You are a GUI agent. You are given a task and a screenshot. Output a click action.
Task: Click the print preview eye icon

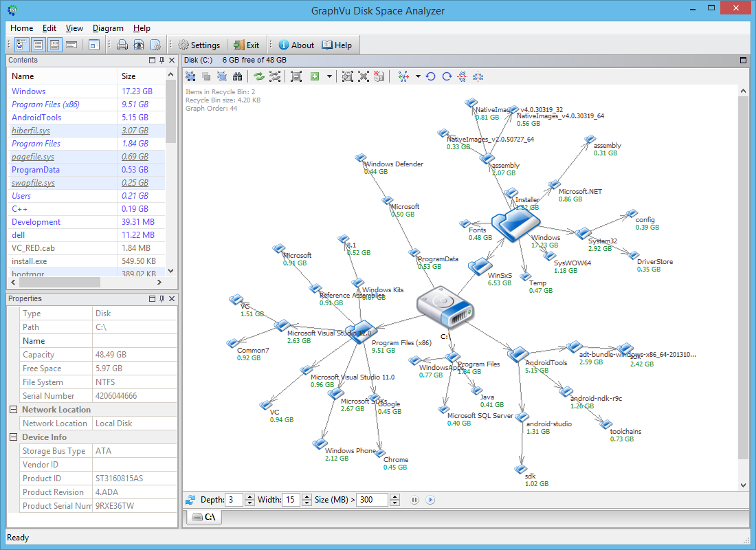click(x=139, y=45)
